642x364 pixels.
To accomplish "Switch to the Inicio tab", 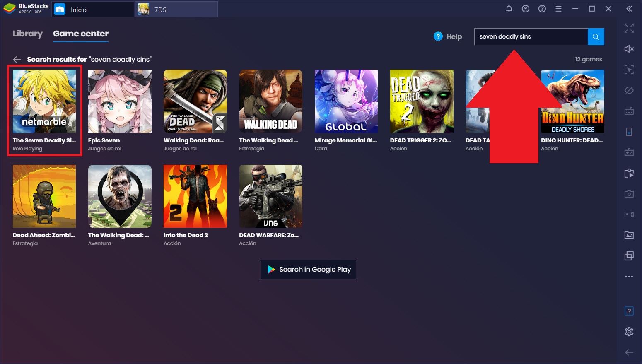I will (93, 9).
